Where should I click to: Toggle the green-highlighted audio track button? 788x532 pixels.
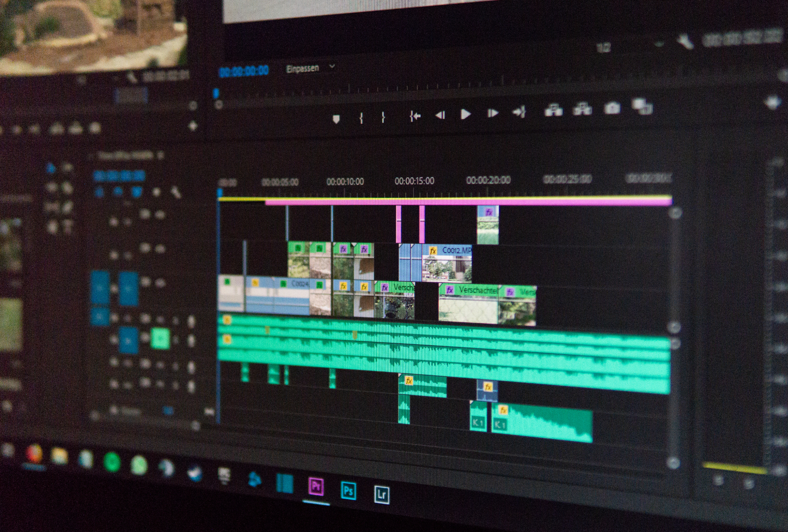tap(160, 338)
